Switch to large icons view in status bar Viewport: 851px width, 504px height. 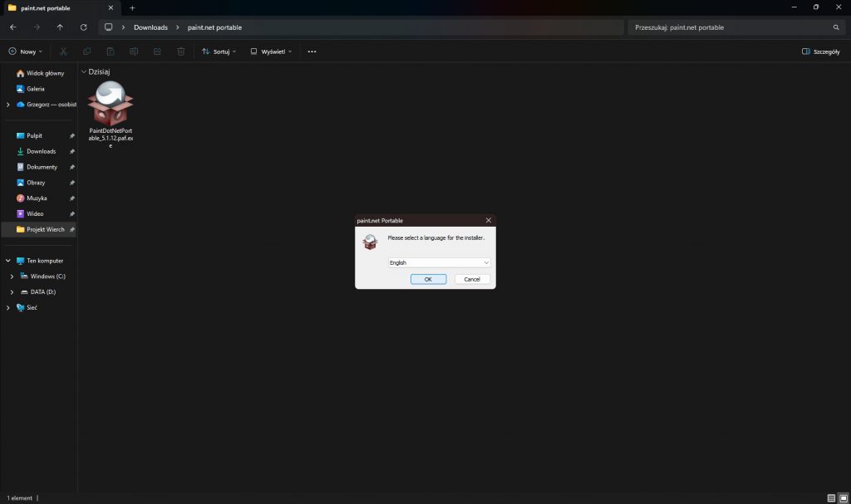tap(844, 498)
